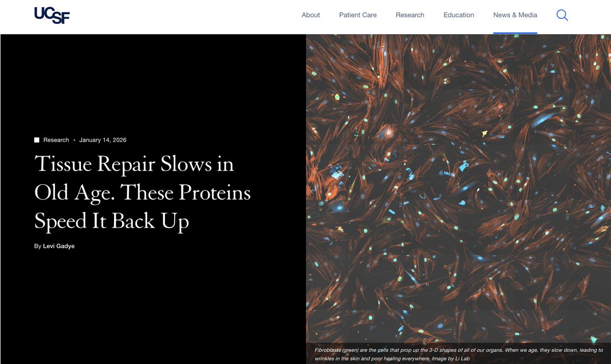Follow the Research category link
Screen dimensions: 611x364
tap(56, 140)
